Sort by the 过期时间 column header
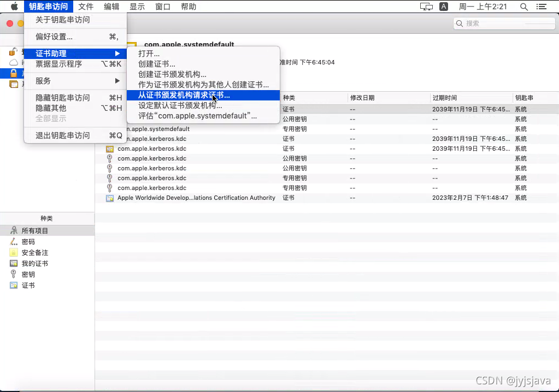The height and width of the screenshot is (392, 559). pos(471,98)
